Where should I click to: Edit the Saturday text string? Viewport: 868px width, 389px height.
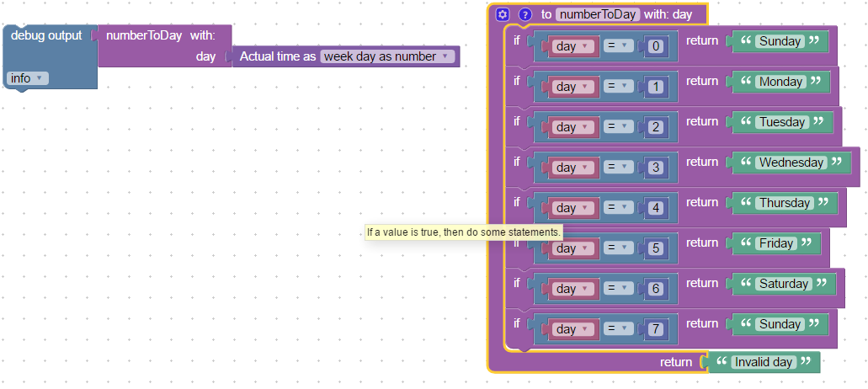coord(783,284)
